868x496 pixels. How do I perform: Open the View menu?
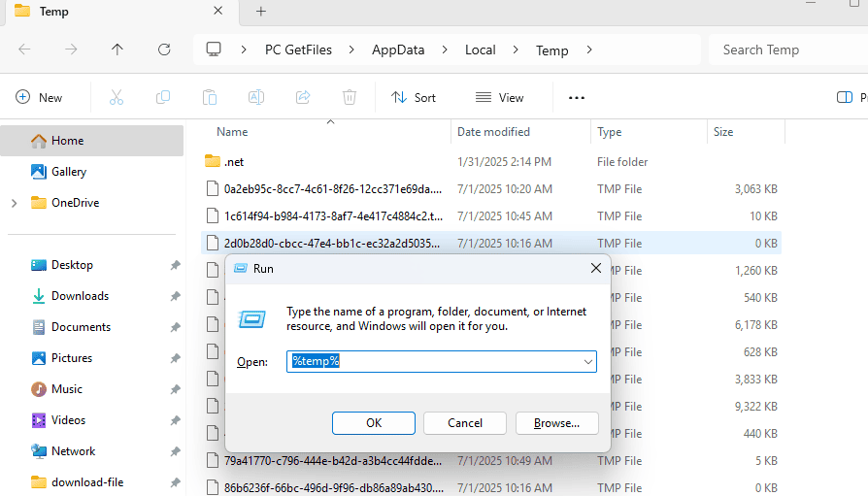pos(499,97)
